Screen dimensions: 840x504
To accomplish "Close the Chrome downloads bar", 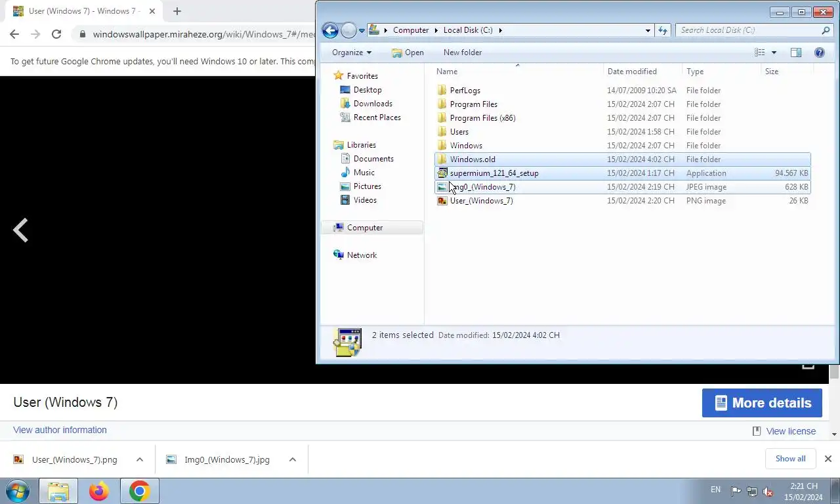I will click(828, 459).
